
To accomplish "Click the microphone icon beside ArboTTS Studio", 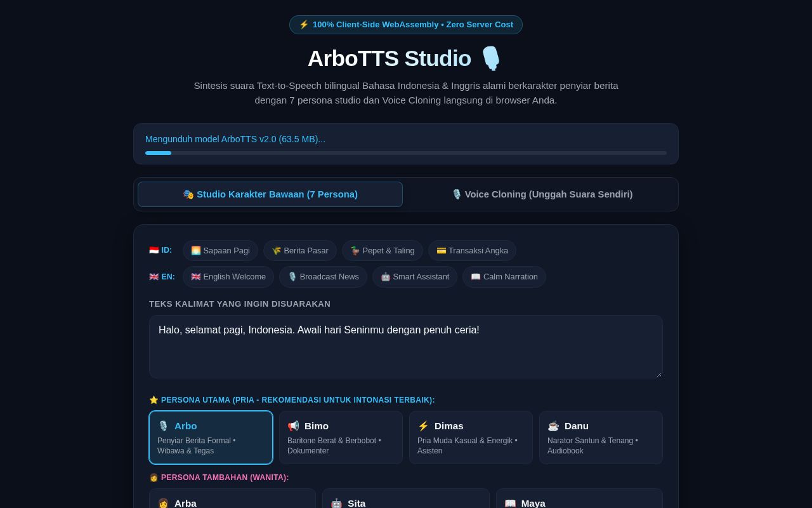I will [x=490, y=58].
